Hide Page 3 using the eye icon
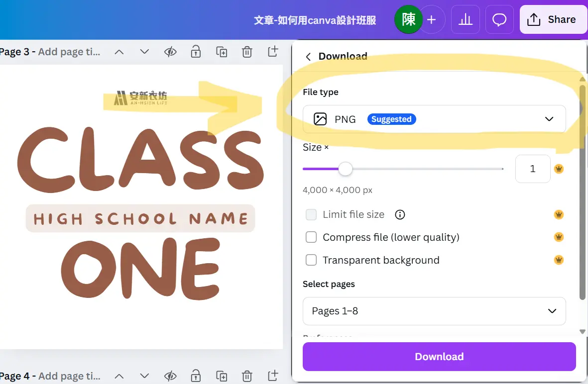Image resolution: width=588 pixels, height=384 pixels. [x=170, y=52]
